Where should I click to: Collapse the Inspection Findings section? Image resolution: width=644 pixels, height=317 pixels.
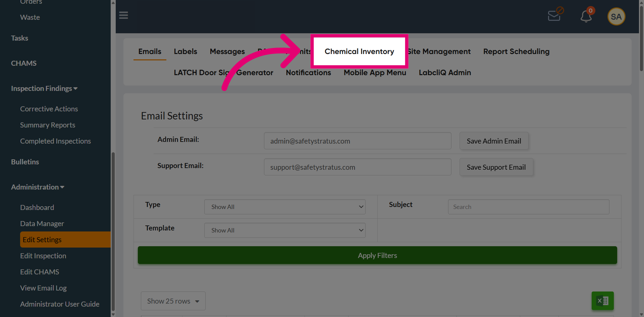point(44,89)
